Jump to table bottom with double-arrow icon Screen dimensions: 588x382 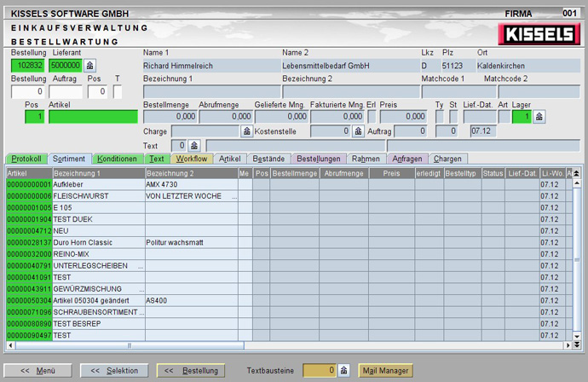(x=577, y=344)
